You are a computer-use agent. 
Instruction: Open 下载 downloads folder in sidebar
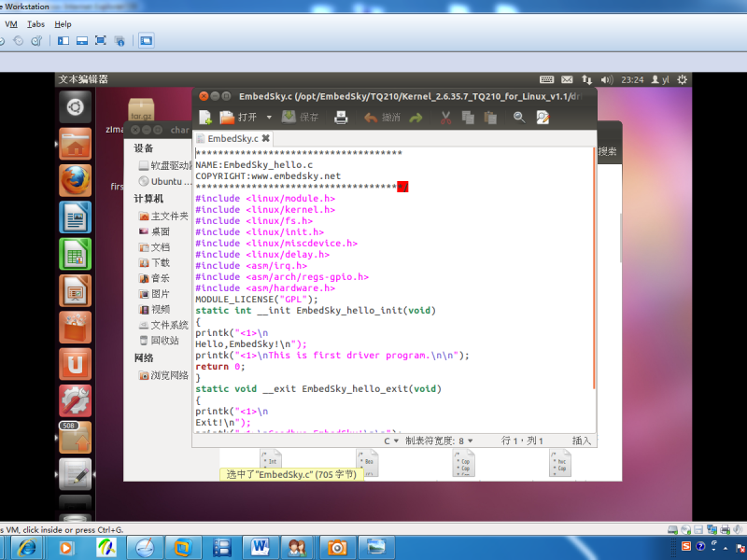pos(161,262)
